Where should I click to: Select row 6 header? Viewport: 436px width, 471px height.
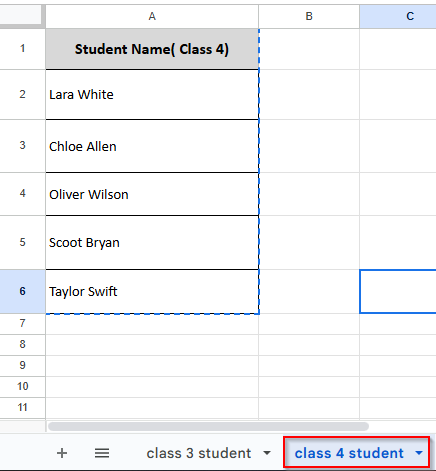22,292
